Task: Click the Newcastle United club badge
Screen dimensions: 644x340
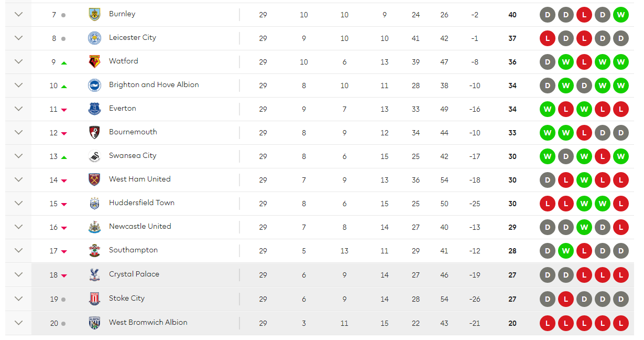Action: [94, 227]
